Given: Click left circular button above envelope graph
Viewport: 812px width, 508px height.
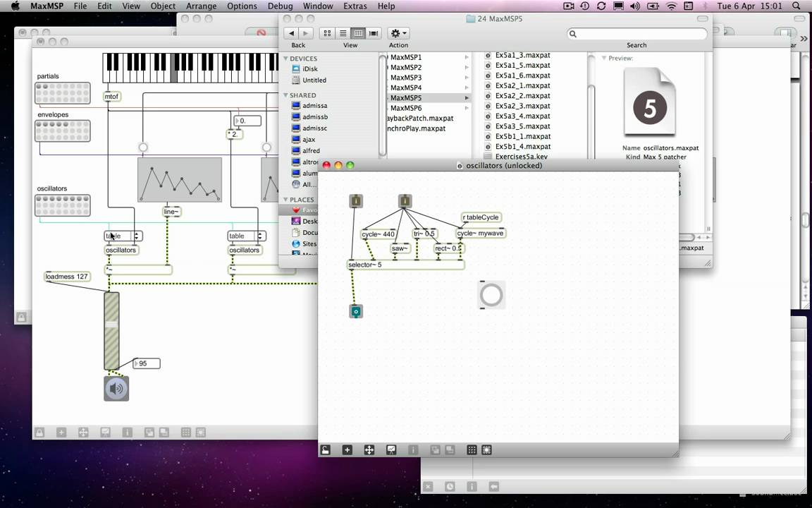Looking at the screenshot, I should 143,147.
